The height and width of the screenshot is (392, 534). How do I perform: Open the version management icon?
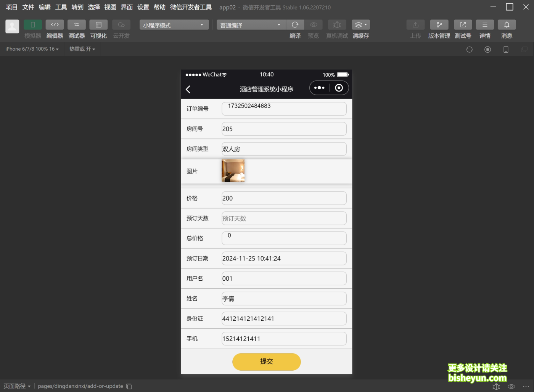pos(439,25)
